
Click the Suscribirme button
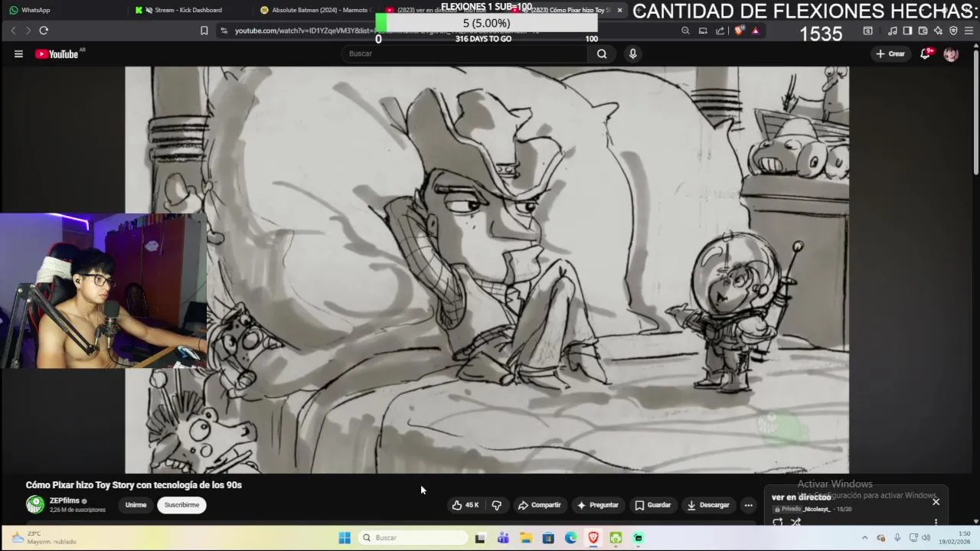(181, 505)
